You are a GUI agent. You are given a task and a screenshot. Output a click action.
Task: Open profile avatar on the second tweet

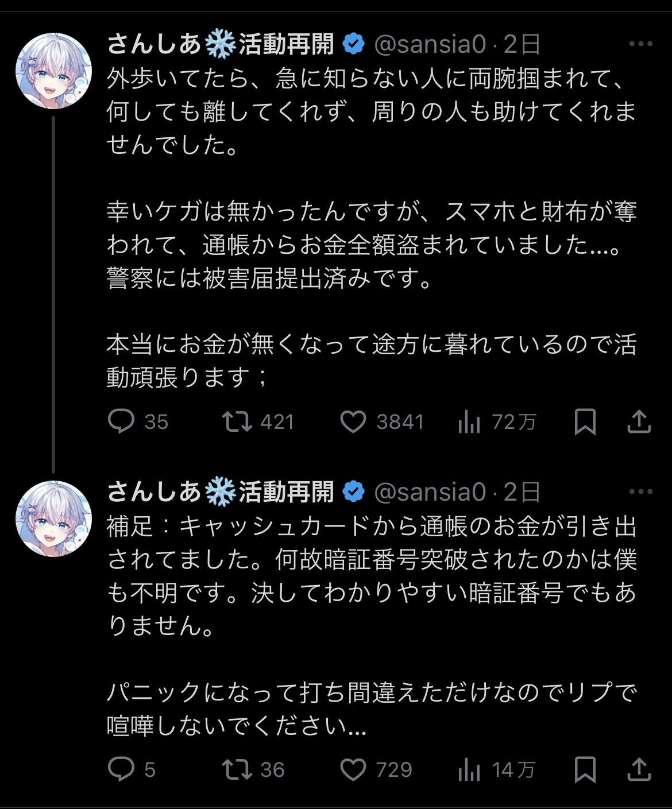point(53,518)
